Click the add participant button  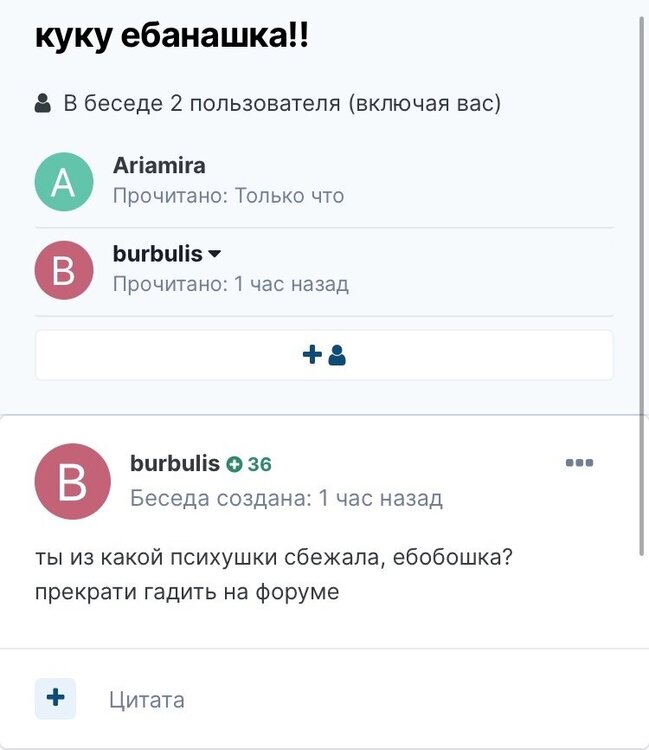pyautogui.click(x=324, y=355)
